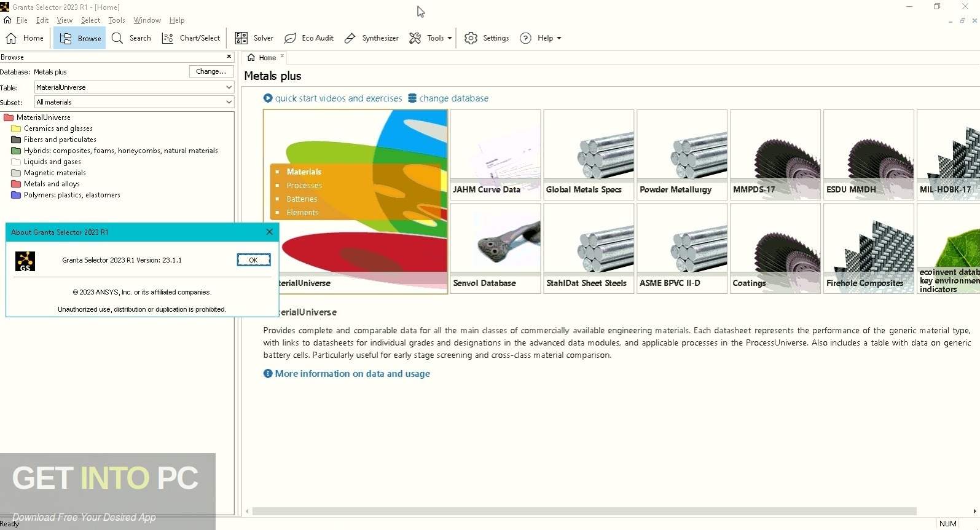Open the Global Metals Specs tile
The image size is (980, 530).
(x=589, y=154)
